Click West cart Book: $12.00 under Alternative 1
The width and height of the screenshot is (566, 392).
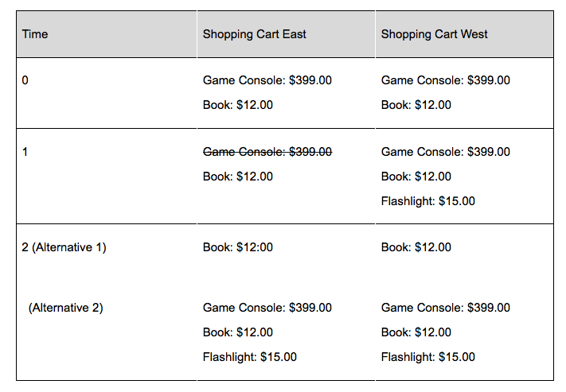[x=416, y=247]
